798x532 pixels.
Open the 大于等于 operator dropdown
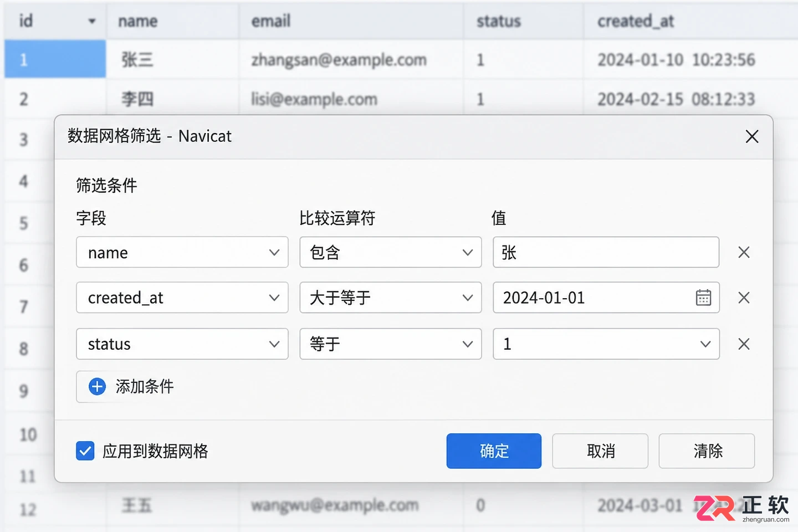391,298
